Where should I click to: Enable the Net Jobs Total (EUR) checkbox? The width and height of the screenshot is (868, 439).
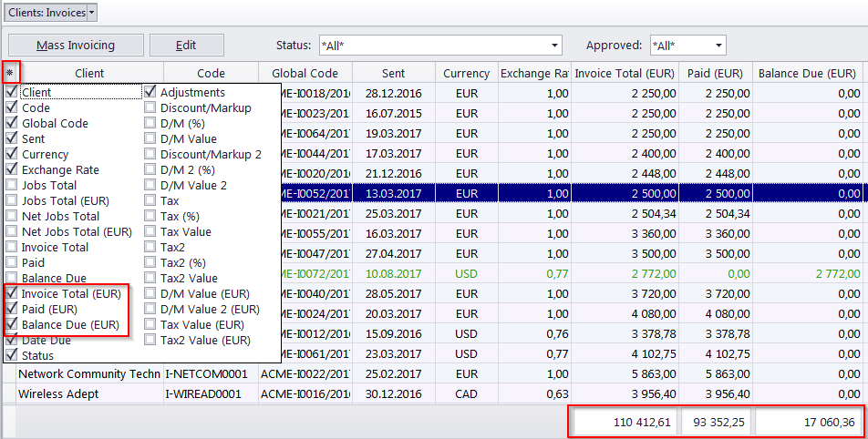11,231
